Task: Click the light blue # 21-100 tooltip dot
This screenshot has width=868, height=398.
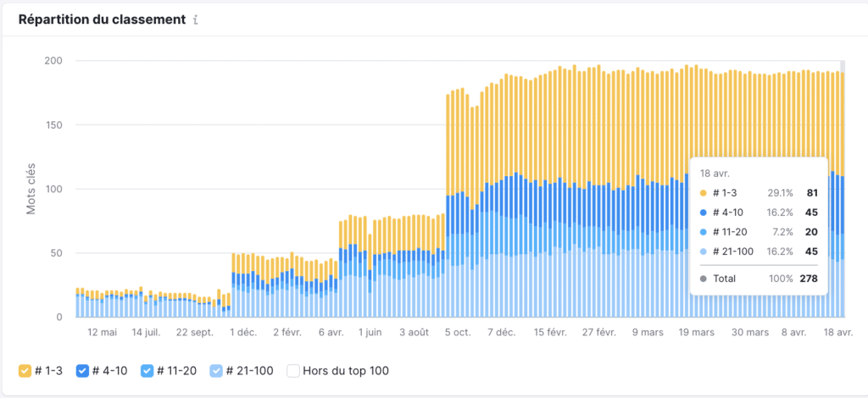Action: [704, 252]
